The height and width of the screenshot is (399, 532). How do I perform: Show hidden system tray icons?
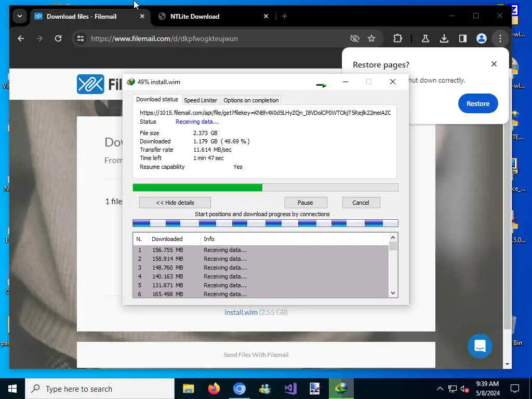(x=440, y=389)
